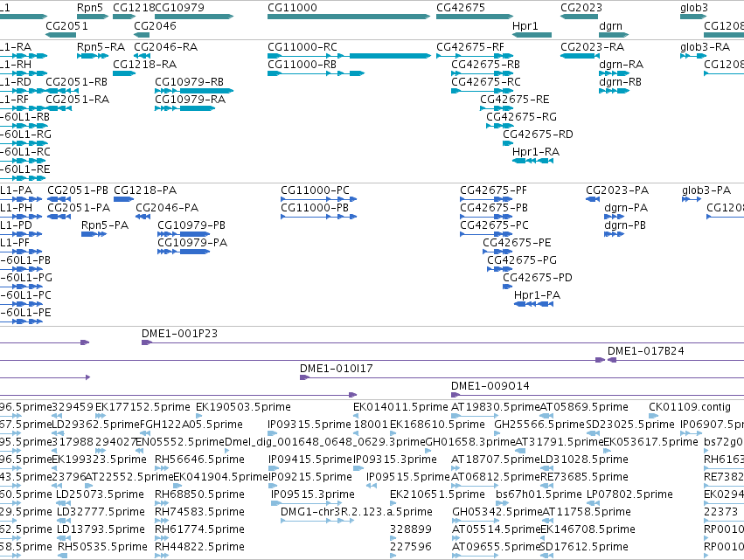
Task: Click the CG42675 gene label
Action: 461,8
